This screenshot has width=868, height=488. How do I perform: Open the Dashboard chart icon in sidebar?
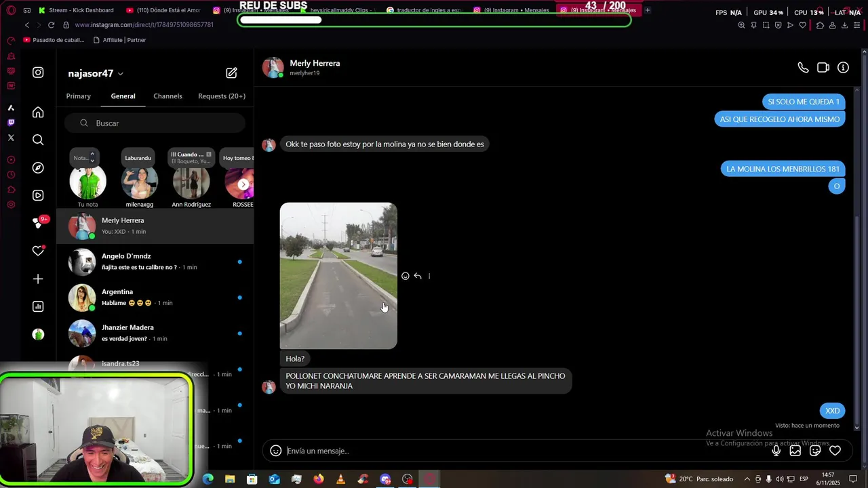38,306
